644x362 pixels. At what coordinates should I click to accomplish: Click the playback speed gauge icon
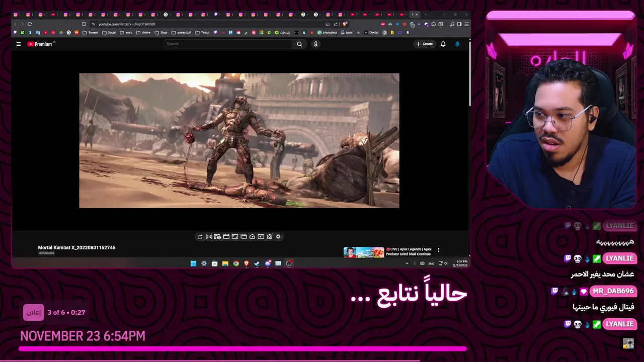pyautogui.click(x=252, y=237)
